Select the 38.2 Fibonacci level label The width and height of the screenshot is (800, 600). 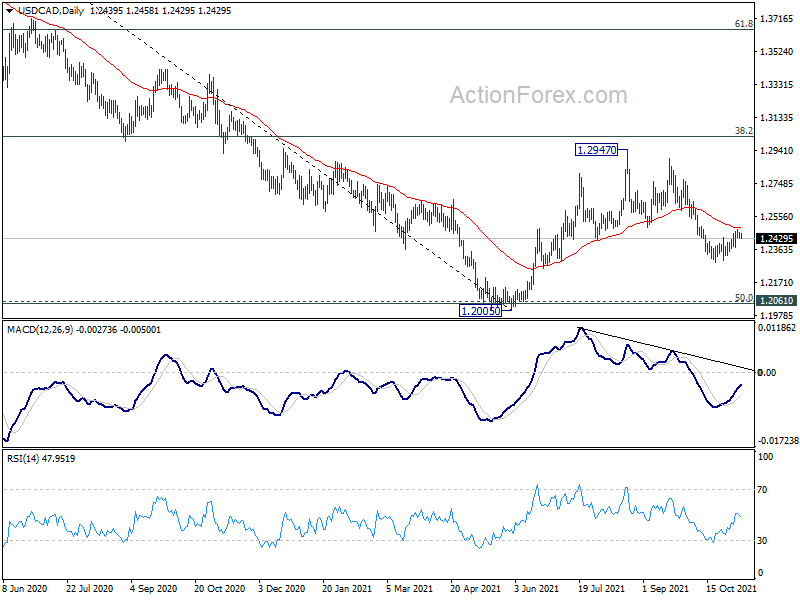pyautogui.click(x=743, y=130)
